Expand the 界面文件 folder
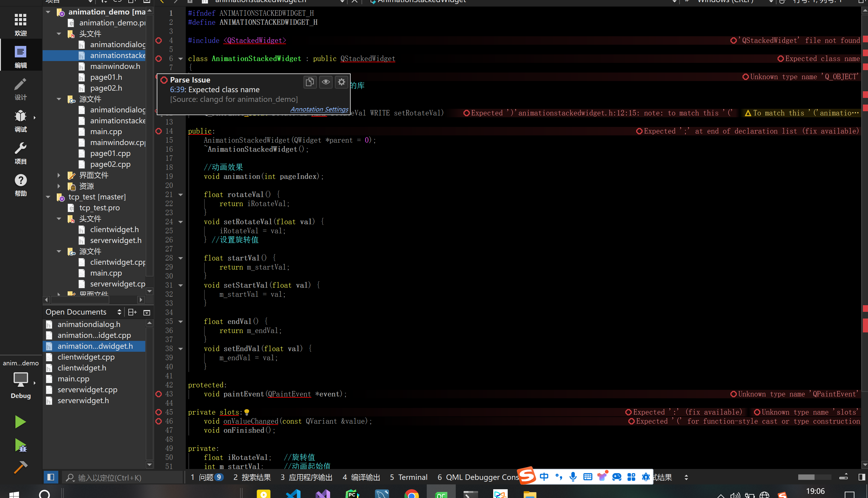 tap(59, 175)
